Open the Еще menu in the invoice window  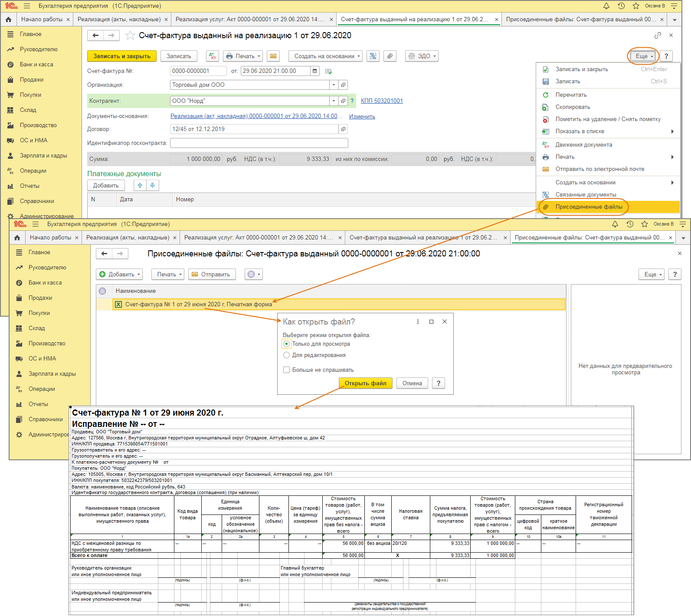point(644,56)
